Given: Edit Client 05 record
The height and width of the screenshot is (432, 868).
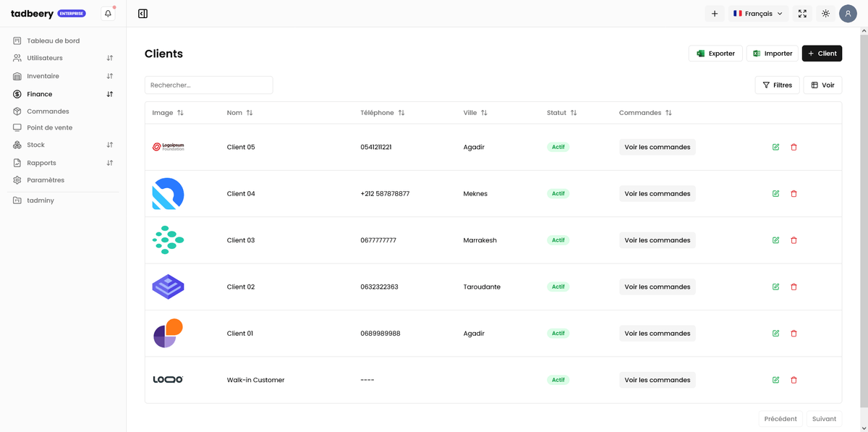Looking at the screenshot, I should pyautogui.click(x=775, y=147).
